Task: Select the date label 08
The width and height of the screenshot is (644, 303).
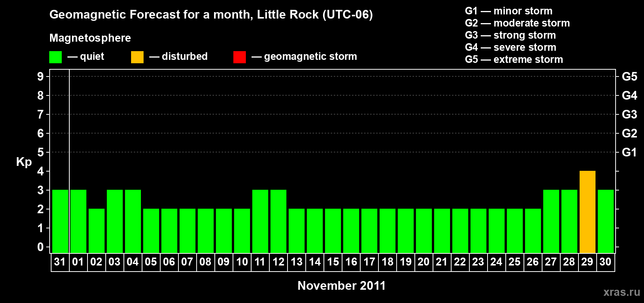Action: click(x=205, y=262)
